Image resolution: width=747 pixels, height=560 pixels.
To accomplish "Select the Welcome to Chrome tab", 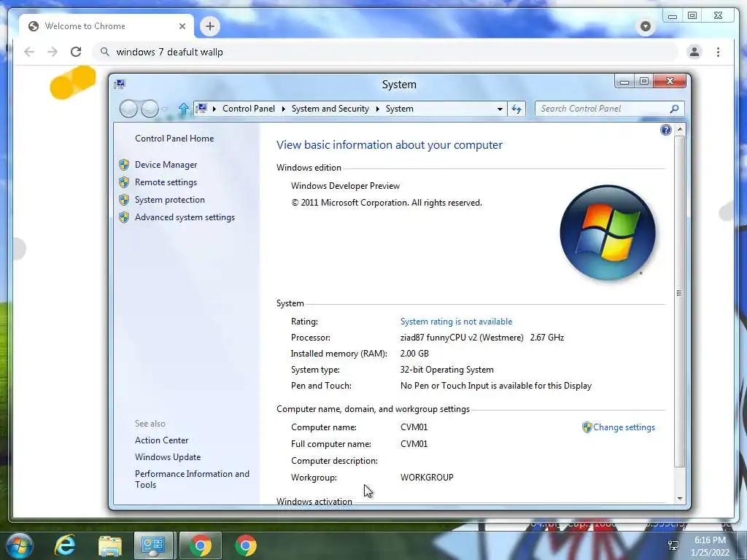I will pos(107,26).
